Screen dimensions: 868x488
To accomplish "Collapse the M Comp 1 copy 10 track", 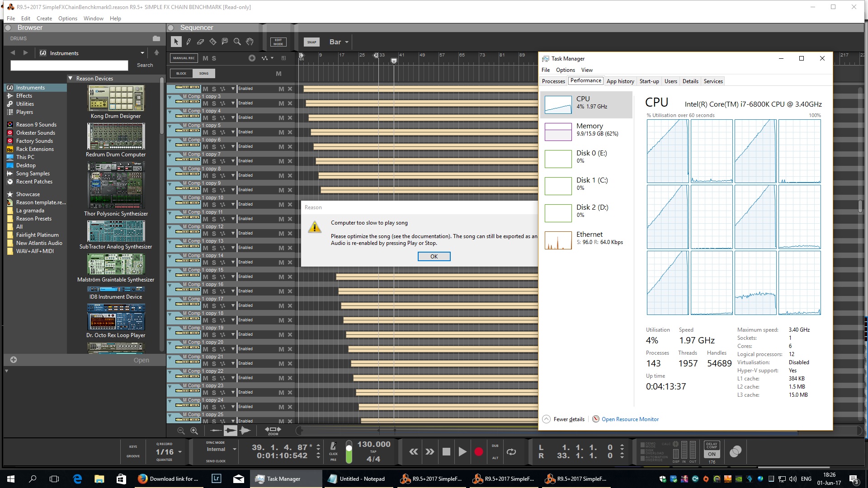I will [x=170, y=198].
